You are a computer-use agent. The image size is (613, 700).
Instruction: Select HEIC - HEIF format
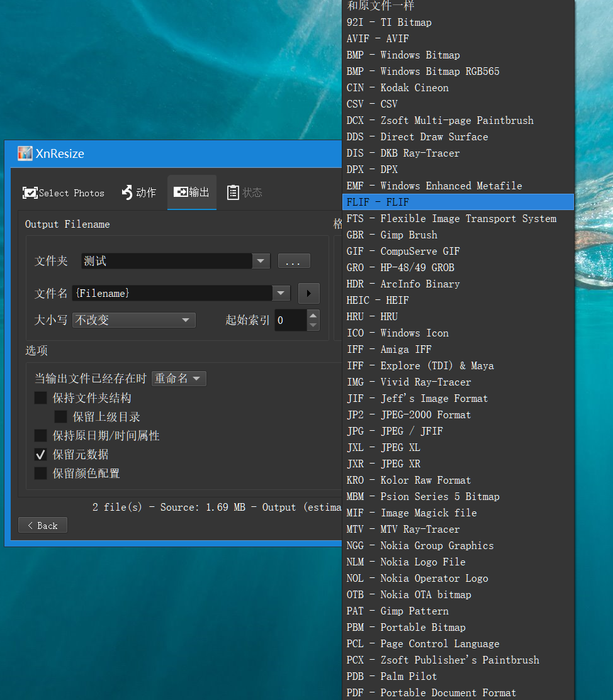[x=458, y=300]
